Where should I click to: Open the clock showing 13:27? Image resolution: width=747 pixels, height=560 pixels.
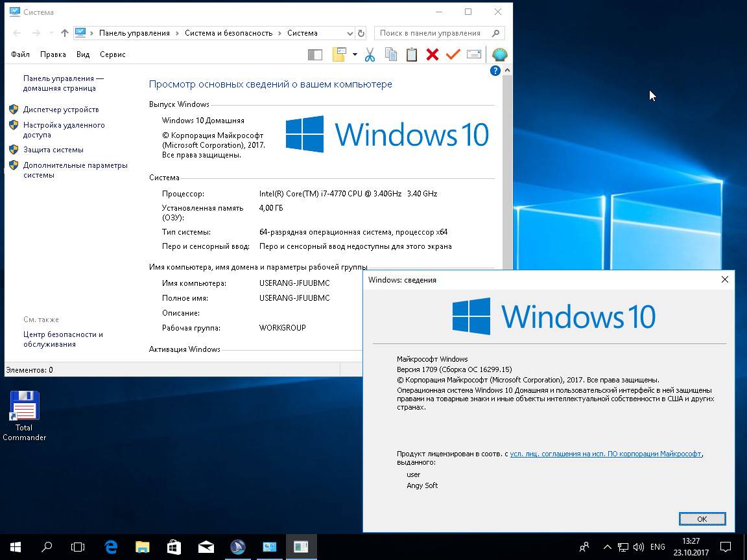[x=691, y=547]
